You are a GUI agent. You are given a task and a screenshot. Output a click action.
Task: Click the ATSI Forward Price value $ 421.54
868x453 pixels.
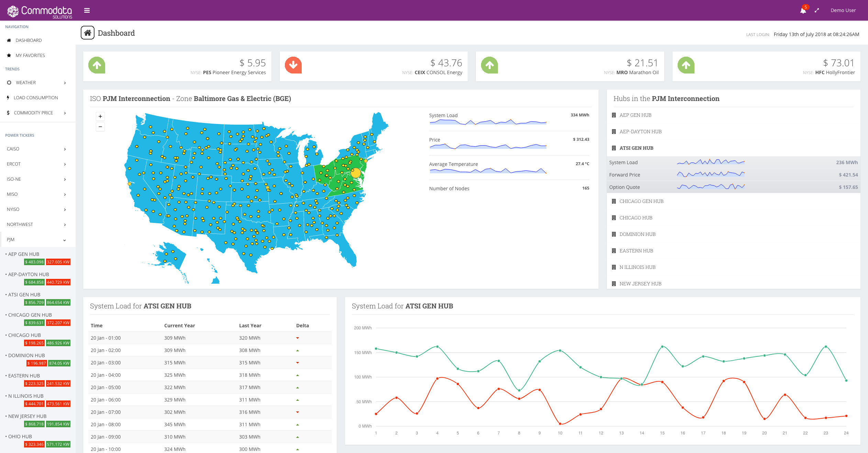point(848,175)
